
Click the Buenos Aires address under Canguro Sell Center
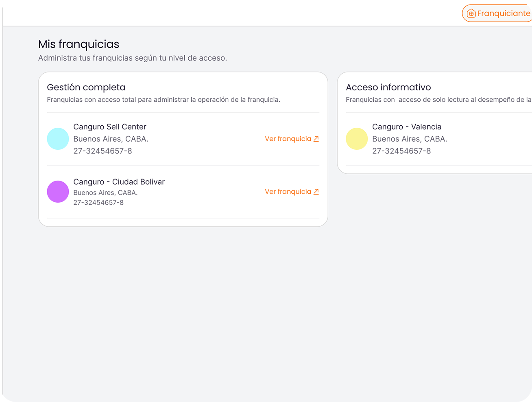point(111,139)
